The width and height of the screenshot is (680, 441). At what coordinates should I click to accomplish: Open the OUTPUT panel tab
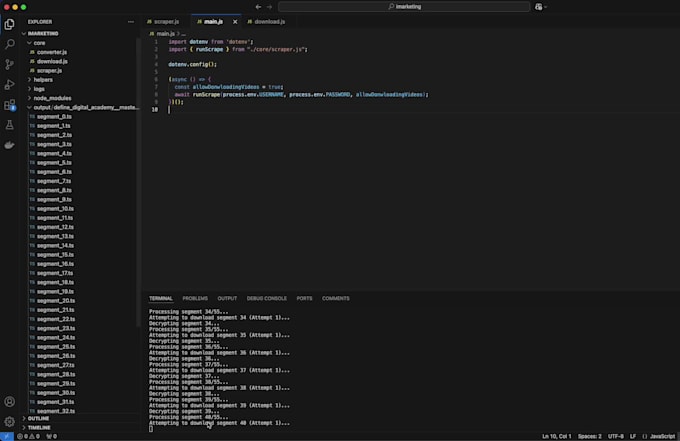[227, 298]
